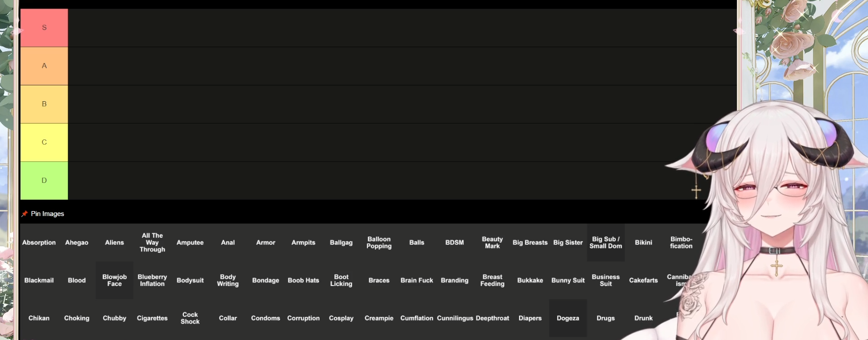The height and width of the screenshot is (340, 868).
Task: Pick the Cigarettes tile
Action: click(x=152, y=318)
